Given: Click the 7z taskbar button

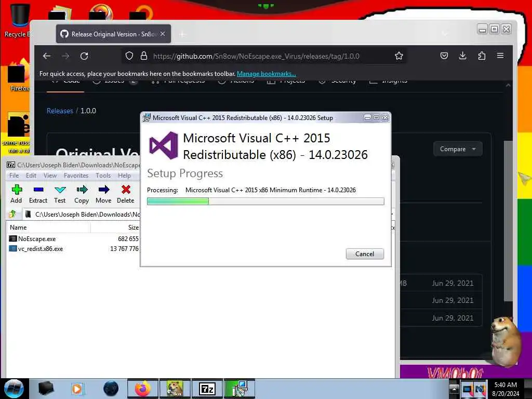Looking at the screenshot, I should point(207,389).
